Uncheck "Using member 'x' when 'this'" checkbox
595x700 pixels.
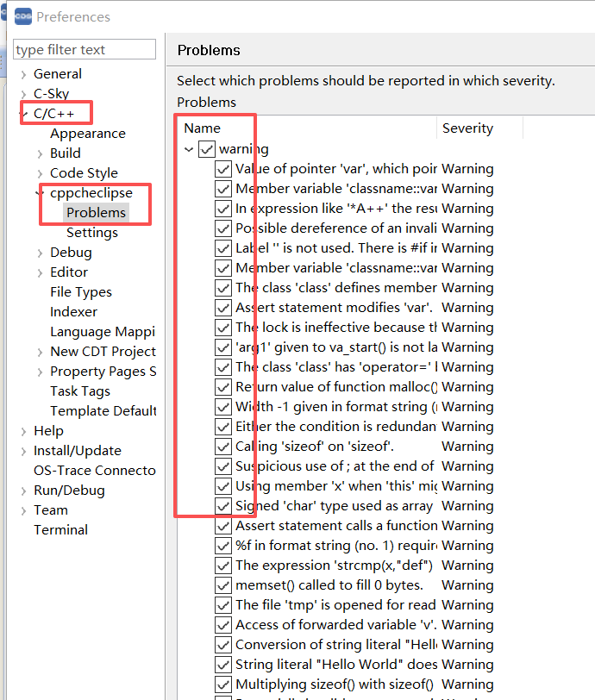pos(222,486)
